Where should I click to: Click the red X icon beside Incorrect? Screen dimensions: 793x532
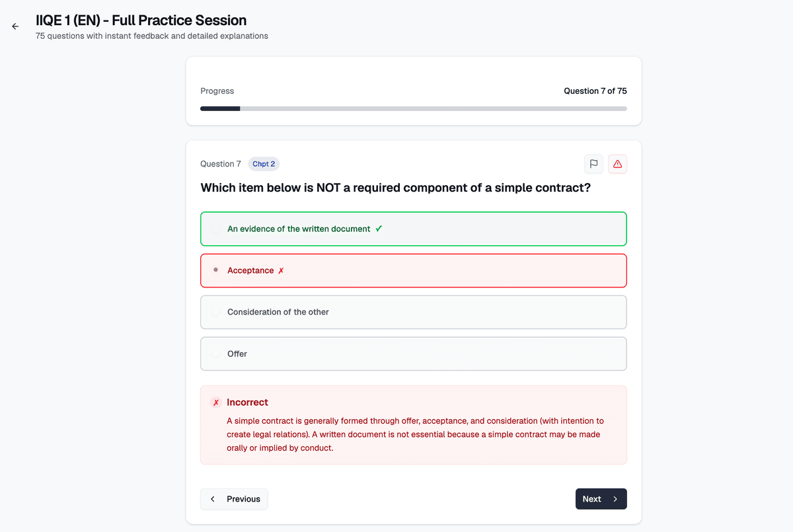tap(216, 402)
